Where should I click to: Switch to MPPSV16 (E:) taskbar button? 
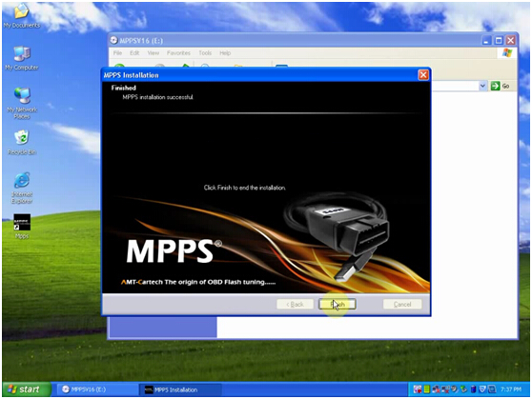[96, 389]
